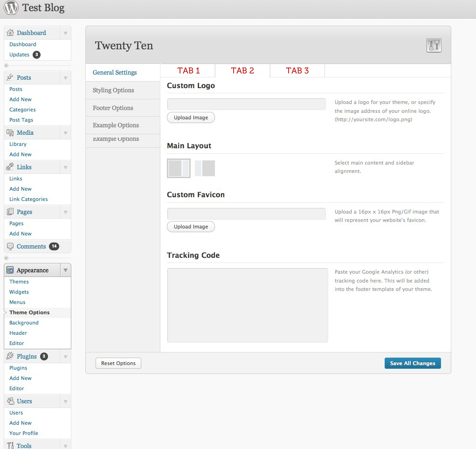Click the Custom Favicon URL field
Viewport: 476px width, 449px height.
[x=247, y=214]
